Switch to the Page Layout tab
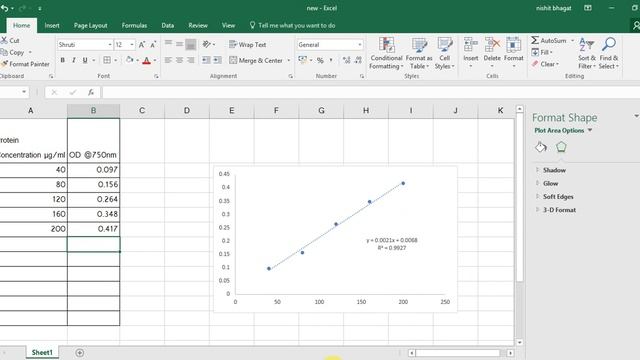Image resolution: width=640 pixels, height=360 pixels. pos(91,25)
